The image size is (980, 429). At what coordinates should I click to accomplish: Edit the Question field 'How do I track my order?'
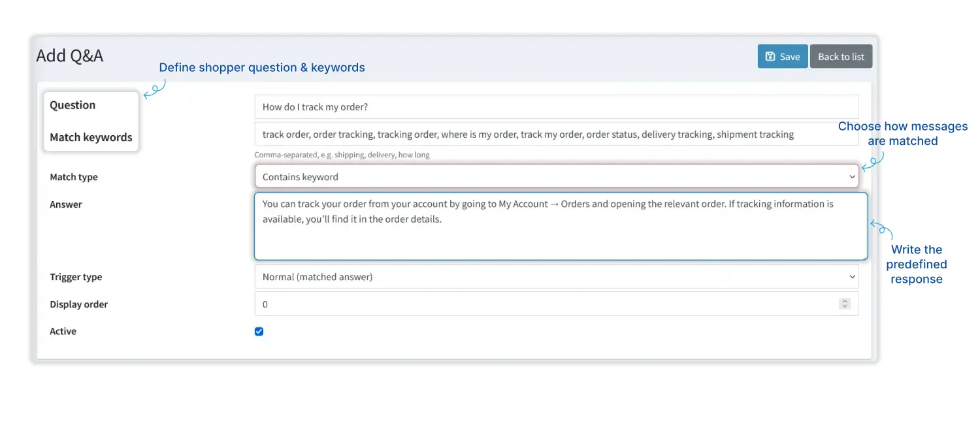(557, 107)
